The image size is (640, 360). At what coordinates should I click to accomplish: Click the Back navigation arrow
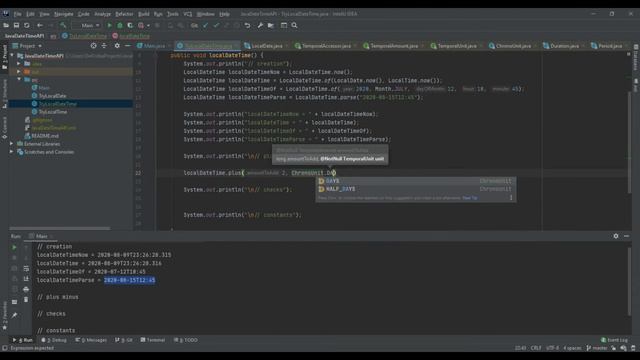(40, 25)
